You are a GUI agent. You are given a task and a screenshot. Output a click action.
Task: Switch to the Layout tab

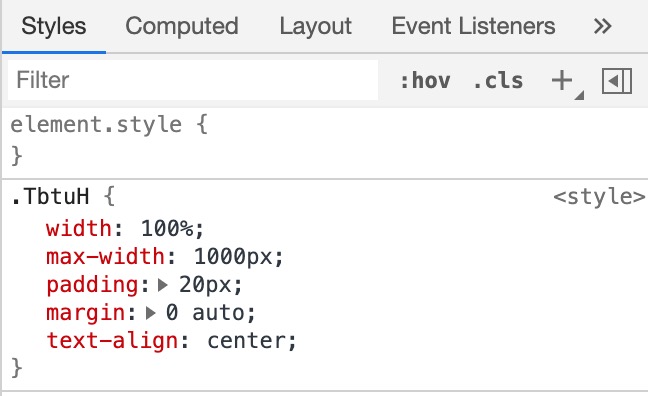(x=316, y=26)
